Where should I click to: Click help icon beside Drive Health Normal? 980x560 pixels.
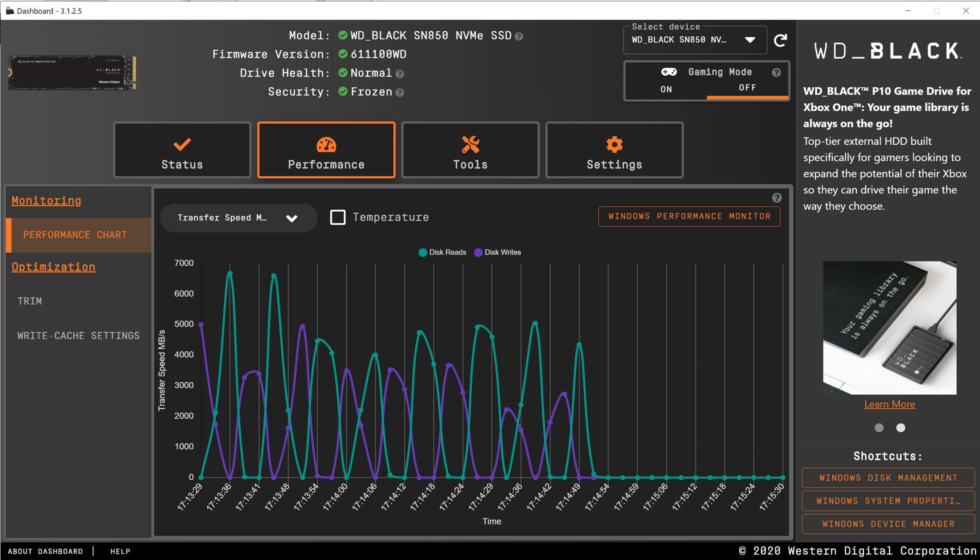(x=400, y=74)
